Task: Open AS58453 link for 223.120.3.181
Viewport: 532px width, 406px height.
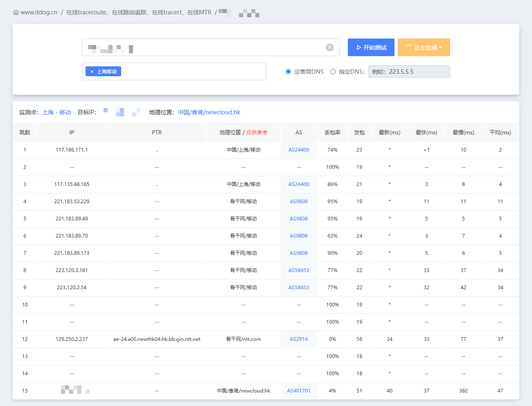Action: pyautogui.click(x=299, y=270)
